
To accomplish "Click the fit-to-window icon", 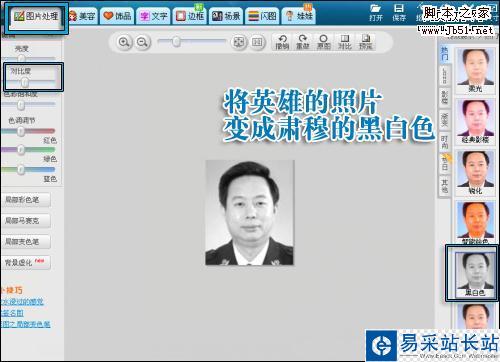I will [239, 42].
